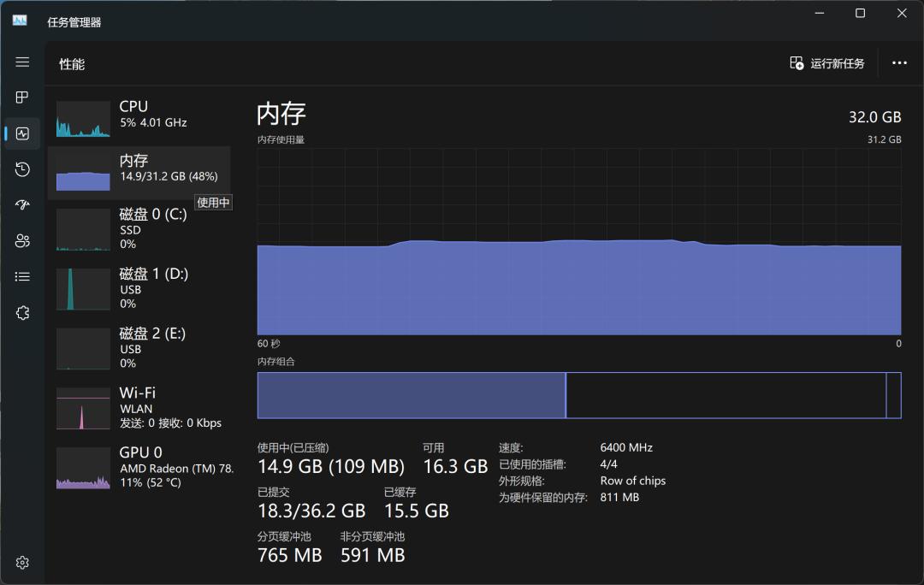Open the Services page
Screen dimensions: 924x585
tap(22, 312)
